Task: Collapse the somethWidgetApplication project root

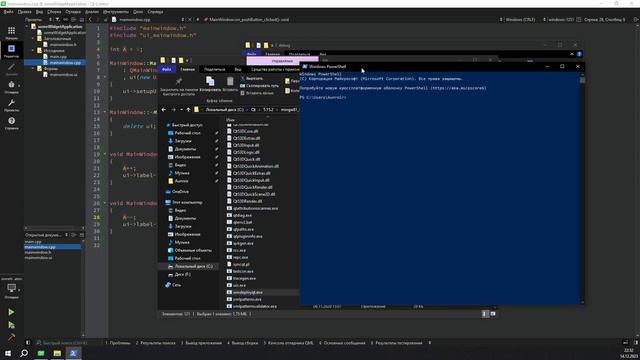Action: point(27,27)
